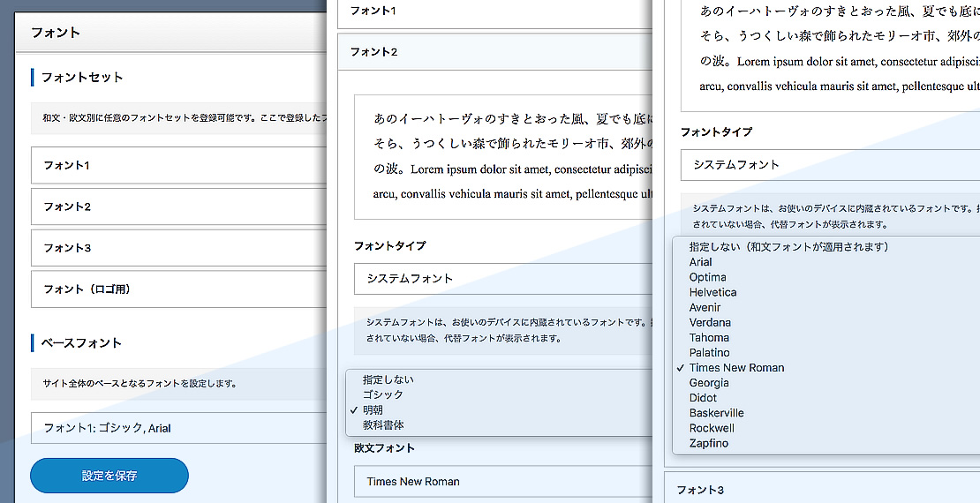Screen dimensions: 980x503
Task: Pick 教科書体 from the font list
Action: click(383, 424)
